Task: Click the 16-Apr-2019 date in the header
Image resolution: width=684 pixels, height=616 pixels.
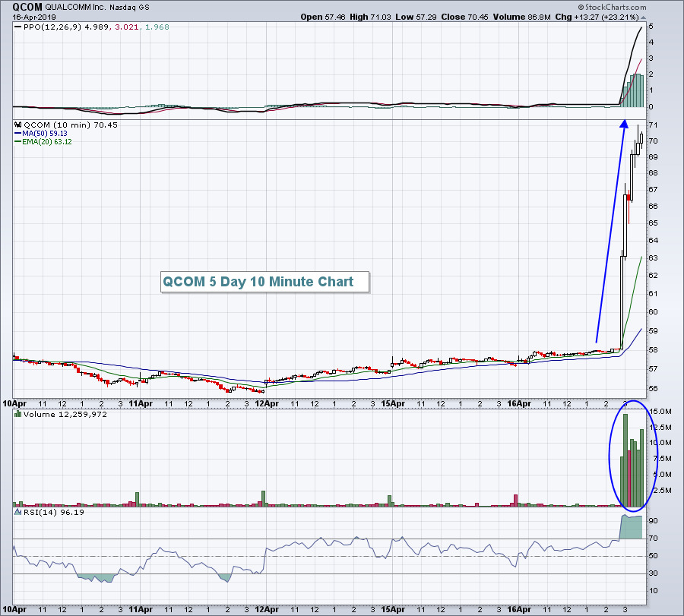Action: click(x=34, y=17)
